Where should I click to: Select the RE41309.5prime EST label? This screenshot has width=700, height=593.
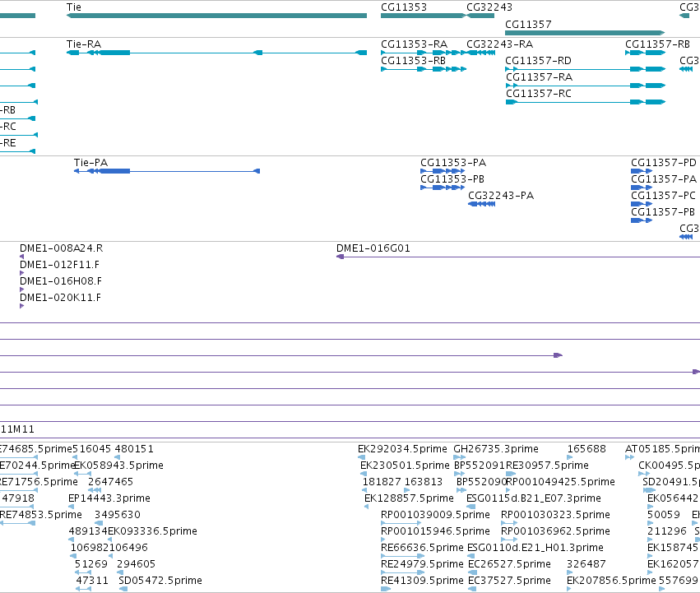[422, 581]
